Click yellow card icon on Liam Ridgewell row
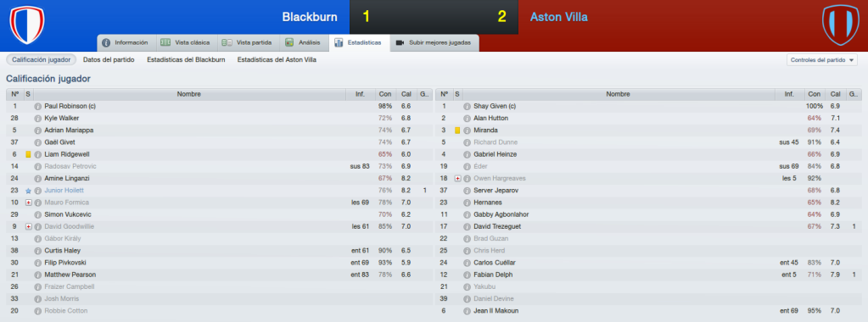The height and width of the screenshot is (322, 868). pos(28,154)
